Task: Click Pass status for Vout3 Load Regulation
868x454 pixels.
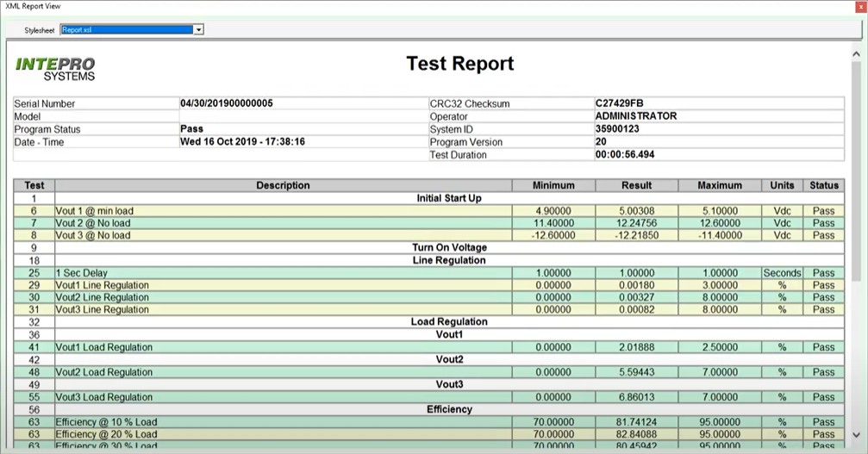Action: 823,397
